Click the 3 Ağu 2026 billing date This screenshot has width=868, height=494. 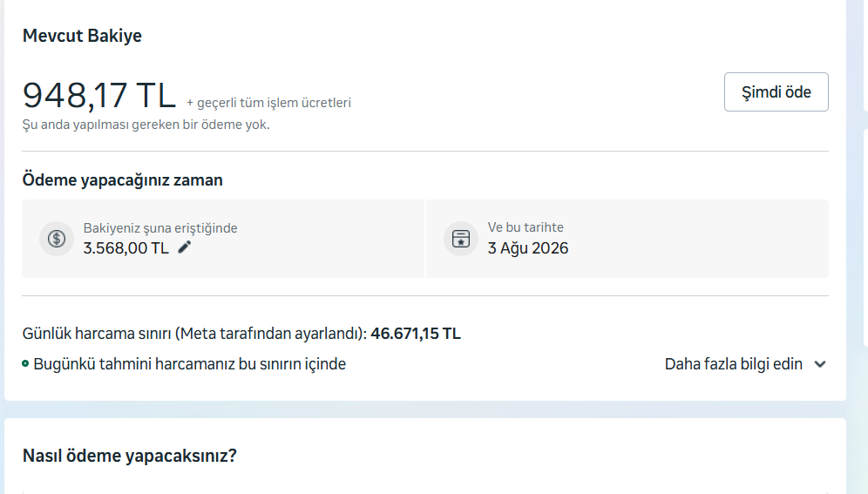[x=527, y=247]
